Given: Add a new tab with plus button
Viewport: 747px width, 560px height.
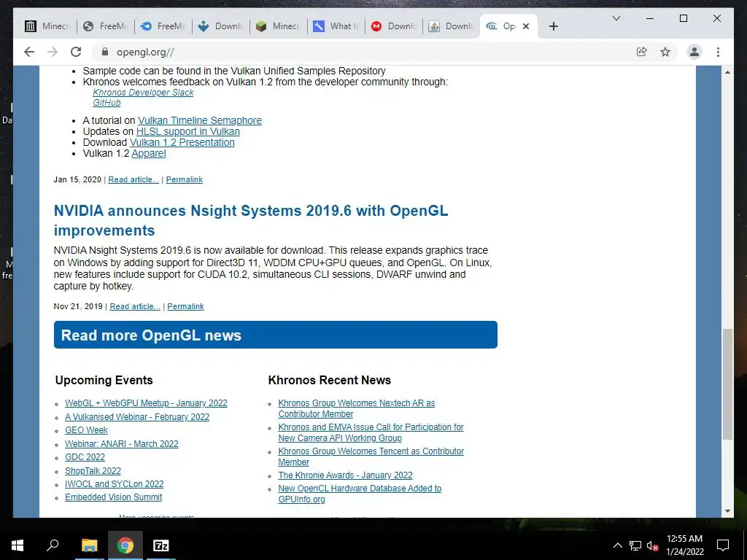Looking at the screenshot, I should 553,26.
